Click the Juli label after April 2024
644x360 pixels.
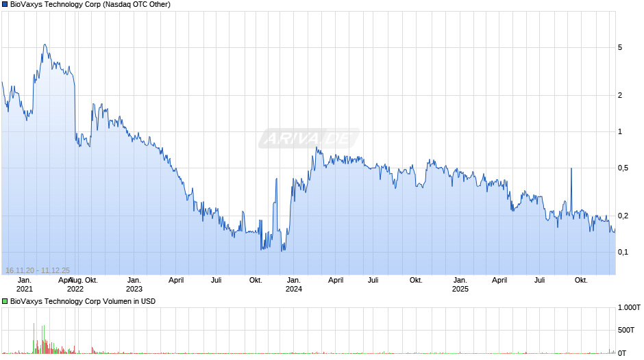point(373,281)
